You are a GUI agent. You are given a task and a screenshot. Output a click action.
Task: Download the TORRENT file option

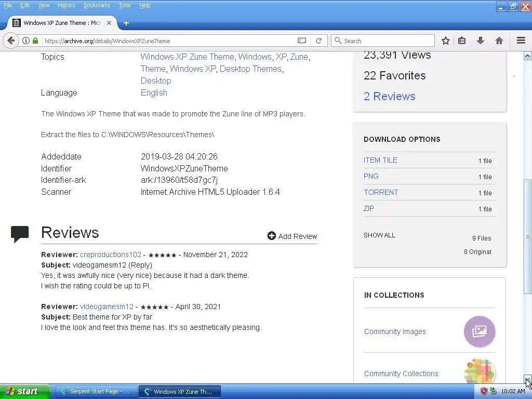[381, 192]
